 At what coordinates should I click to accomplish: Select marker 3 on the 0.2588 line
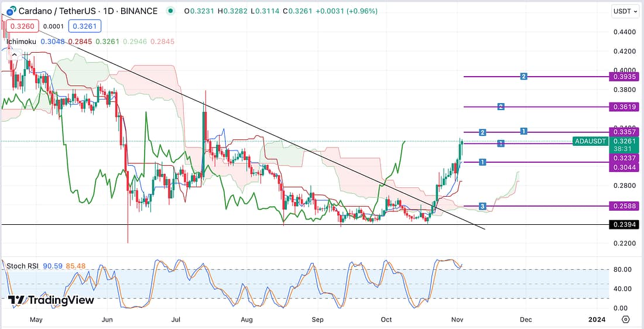[482, 206]
